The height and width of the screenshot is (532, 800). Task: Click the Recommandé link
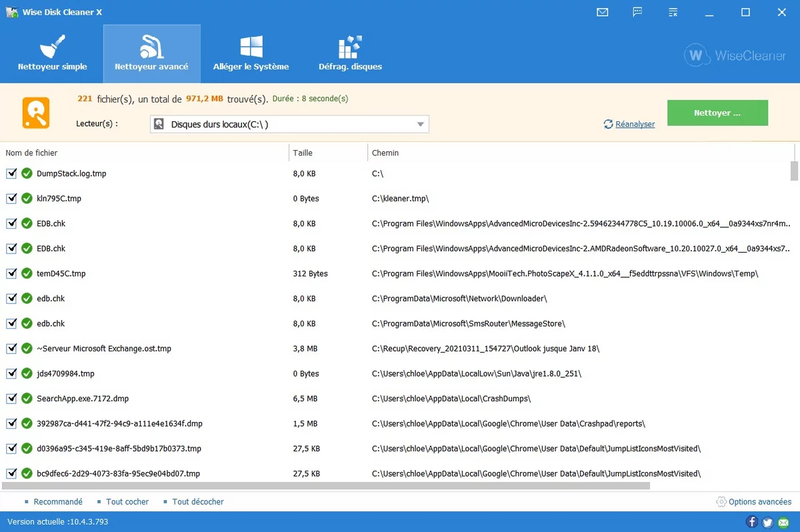58,501
